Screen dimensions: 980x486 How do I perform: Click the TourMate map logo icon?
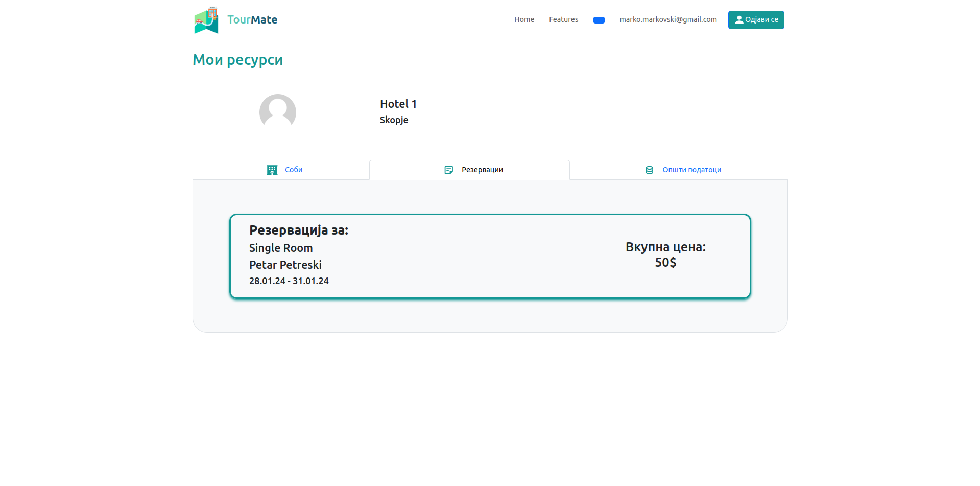click(206, 20)
